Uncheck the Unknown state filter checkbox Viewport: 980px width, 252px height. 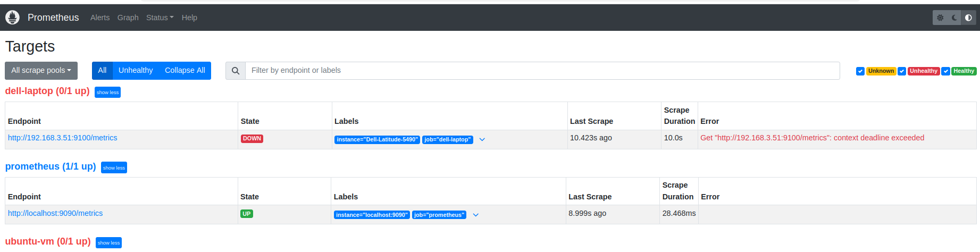[860, 71]
